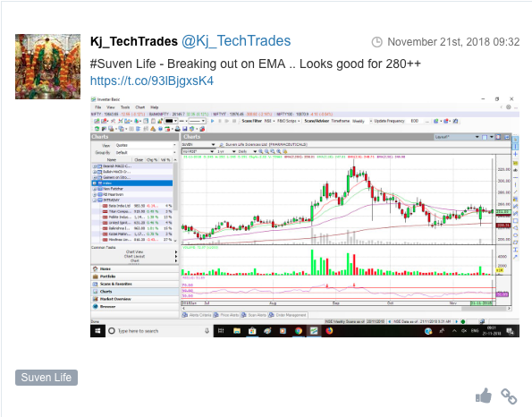Open the F&O Scrips dropdown

coord(289,121)
